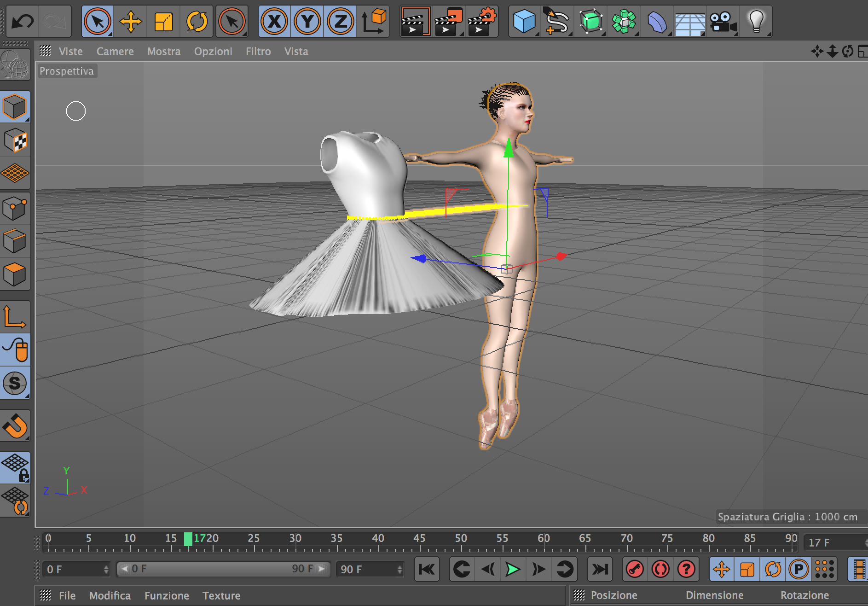Image resolution: width=868 pixels, height=606 pixels.
Task: Open the Texture menu in material manager
Action: 221,595
